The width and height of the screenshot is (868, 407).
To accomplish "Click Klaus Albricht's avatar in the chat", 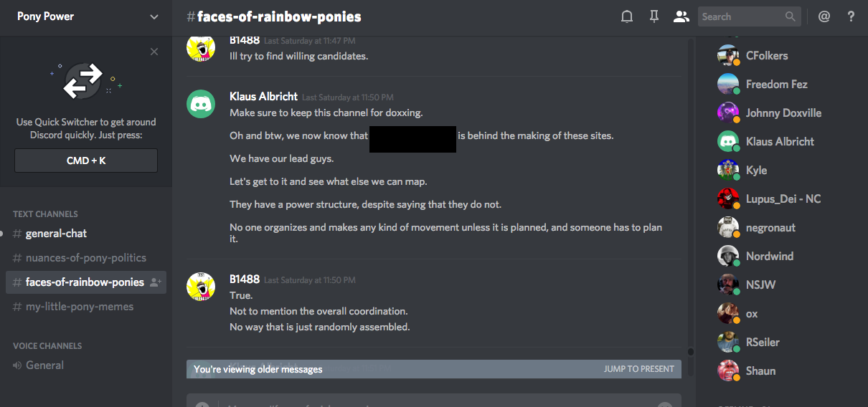I will tap(202, 104).
